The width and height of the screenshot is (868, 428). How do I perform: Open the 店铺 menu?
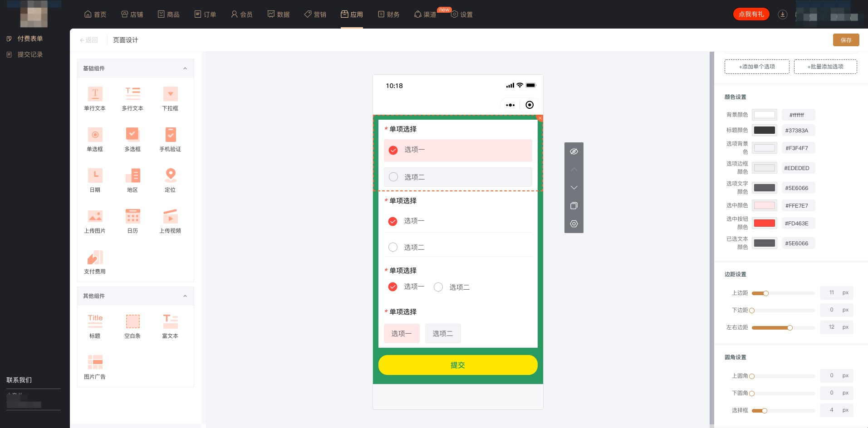132,15
